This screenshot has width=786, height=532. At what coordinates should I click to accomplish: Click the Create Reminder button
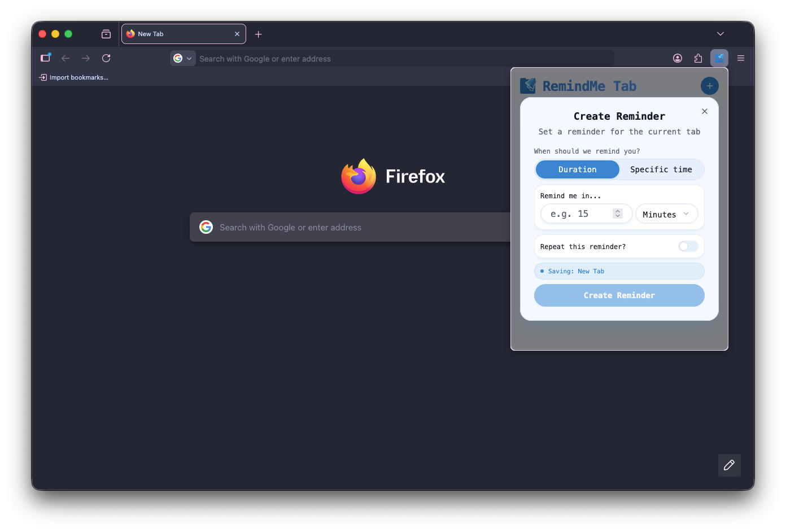pos(619,295)
